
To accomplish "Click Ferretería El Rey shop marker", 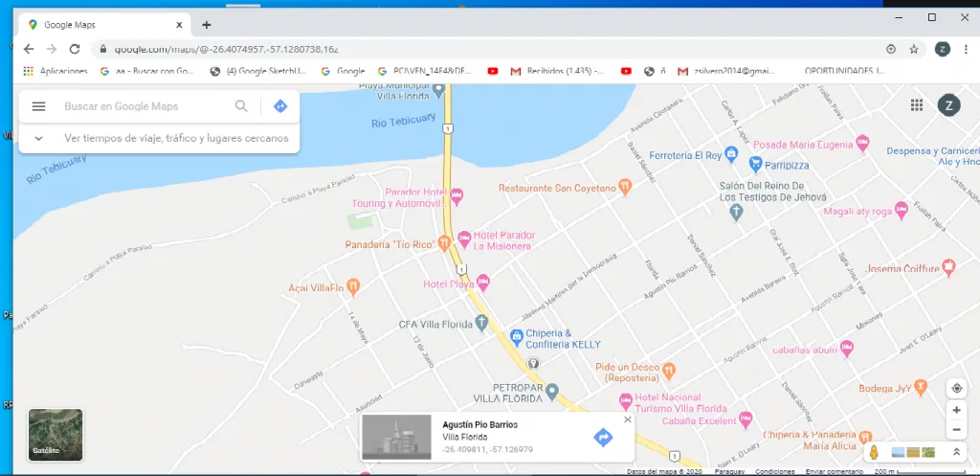I will tap(732, 154).
